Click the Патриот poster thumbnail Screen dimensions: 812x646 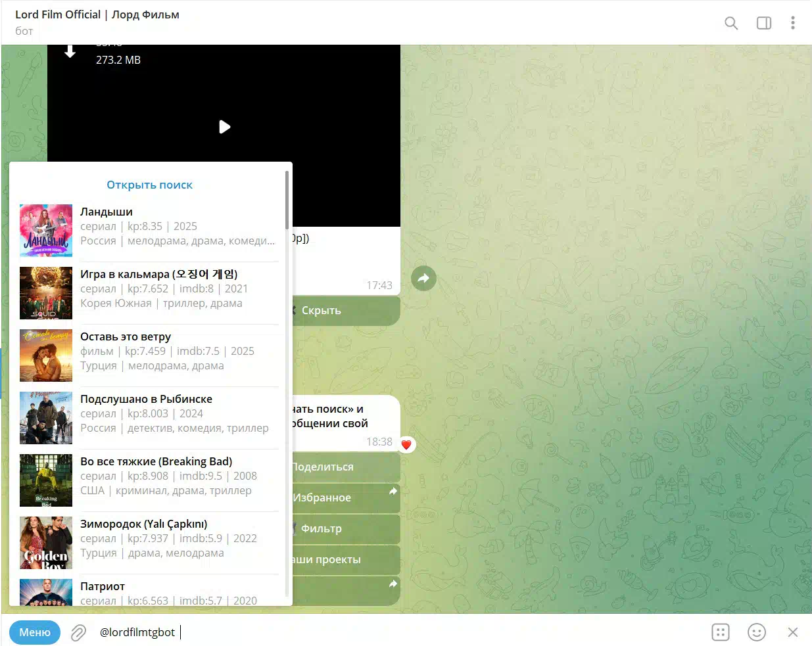46,592
